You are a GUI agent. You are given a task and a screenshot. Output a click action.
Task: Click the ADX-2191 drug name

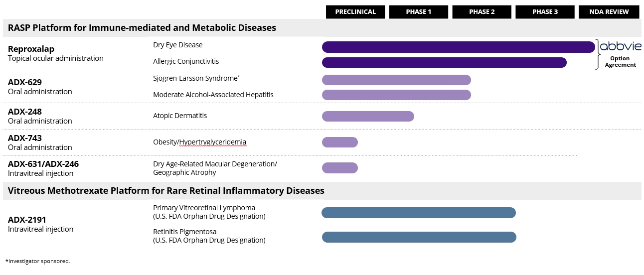click(27, 220)
